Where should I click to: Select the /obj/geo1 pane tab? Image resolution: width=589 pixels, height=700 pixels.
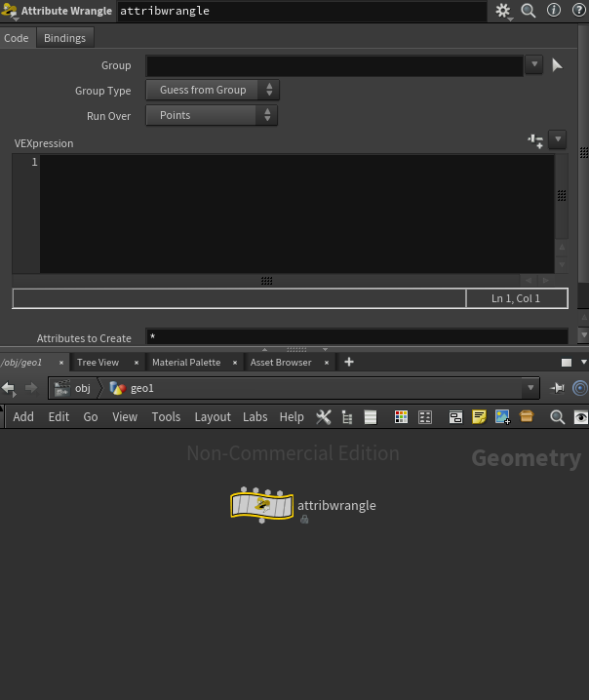click(x=21, y=363)
